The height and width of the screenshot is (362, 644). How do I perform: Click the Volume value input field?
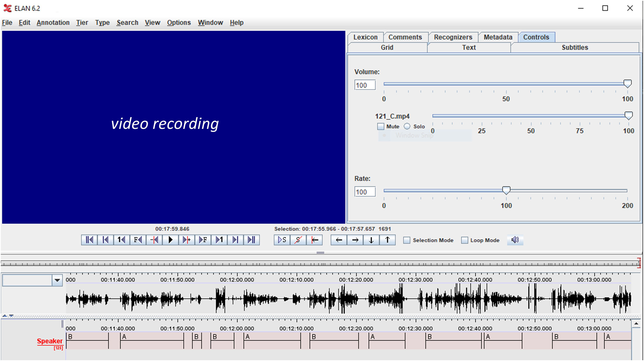click(x=365, y=85)
